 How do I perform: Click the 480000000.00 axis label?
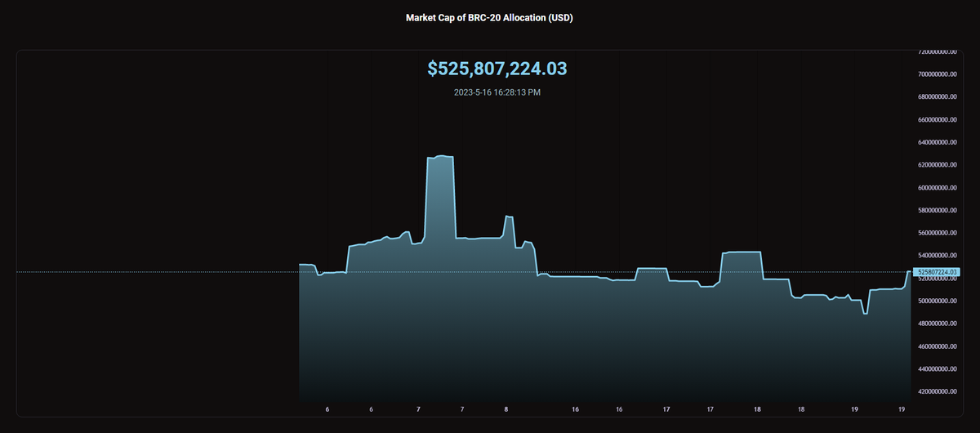(937, 324)
